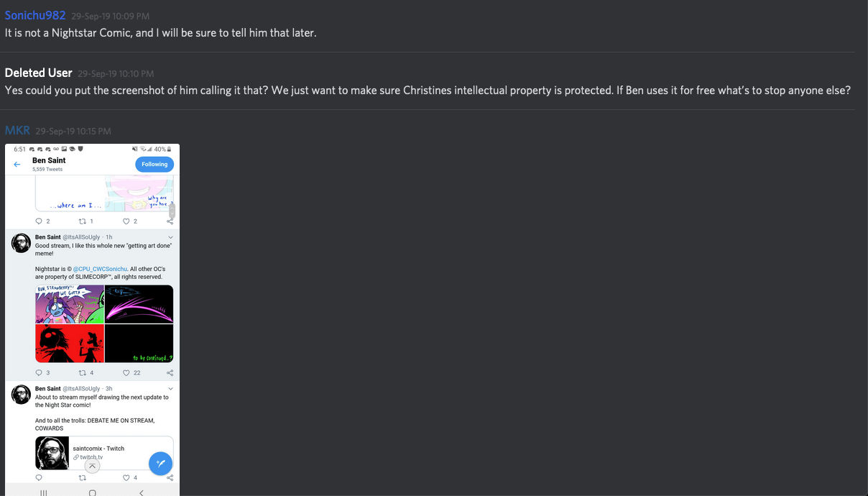Expand options chevron on the 1h tweet

click(x=170, y=237)
